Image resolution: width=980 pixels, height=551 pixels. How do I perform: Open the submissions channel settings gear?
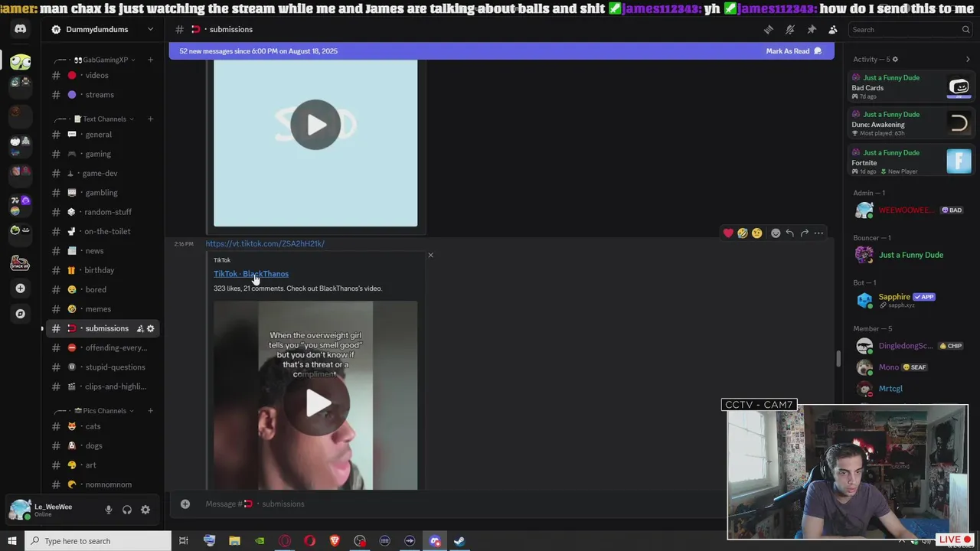[151, 328]
